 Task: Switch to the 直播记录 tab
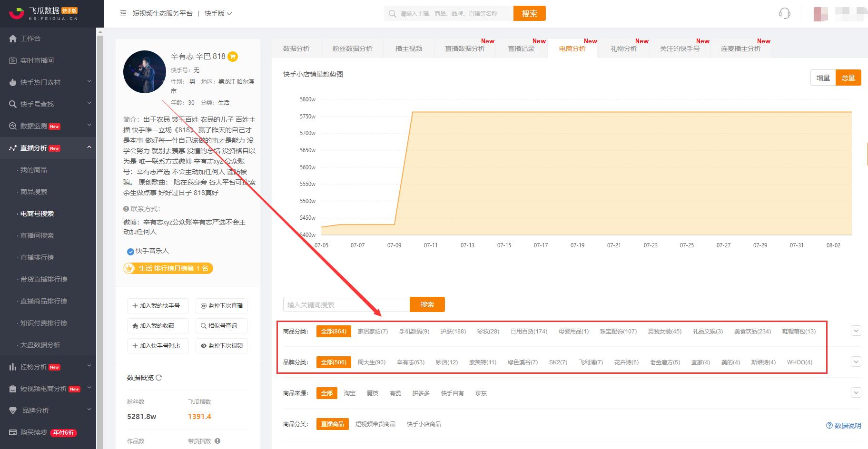(x=521, y=49)
